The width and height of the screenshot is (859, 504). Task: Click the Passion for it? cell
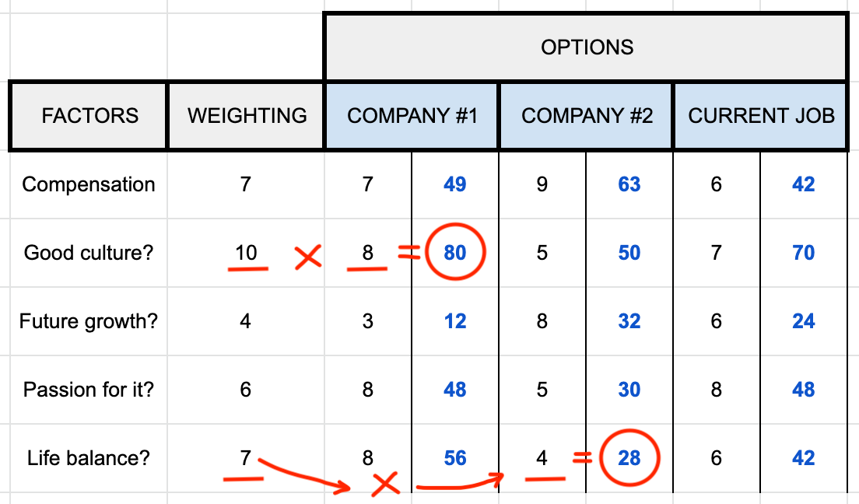[x=89, y=390]
